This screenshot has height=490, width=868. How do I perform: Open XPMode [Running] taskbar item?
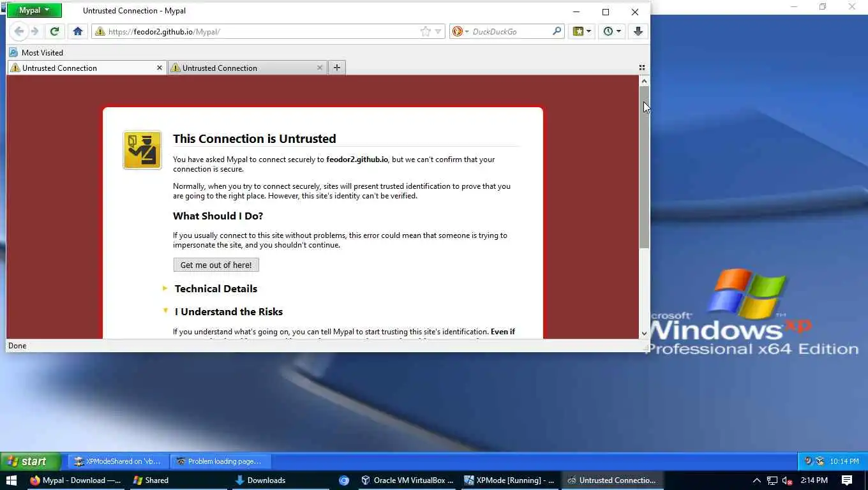click(509, 480)
